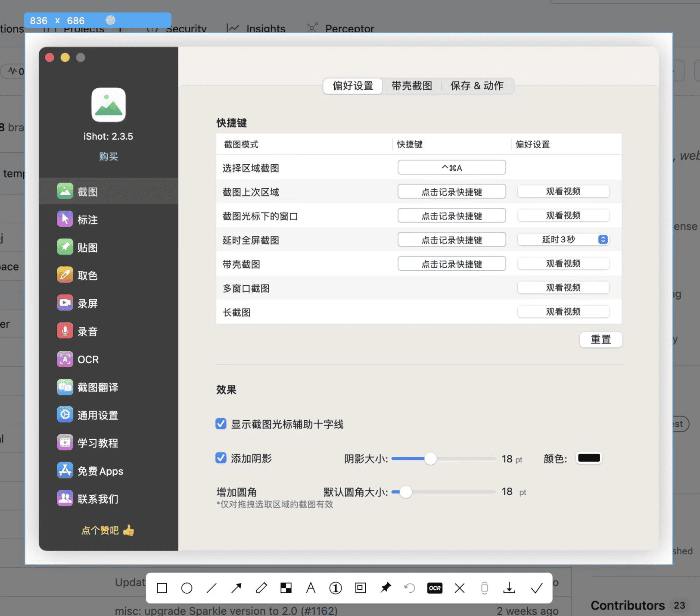
Task: Uncheck 显示截图光标辅助十字线 checkbox
Action: click(x=221, y=424)
